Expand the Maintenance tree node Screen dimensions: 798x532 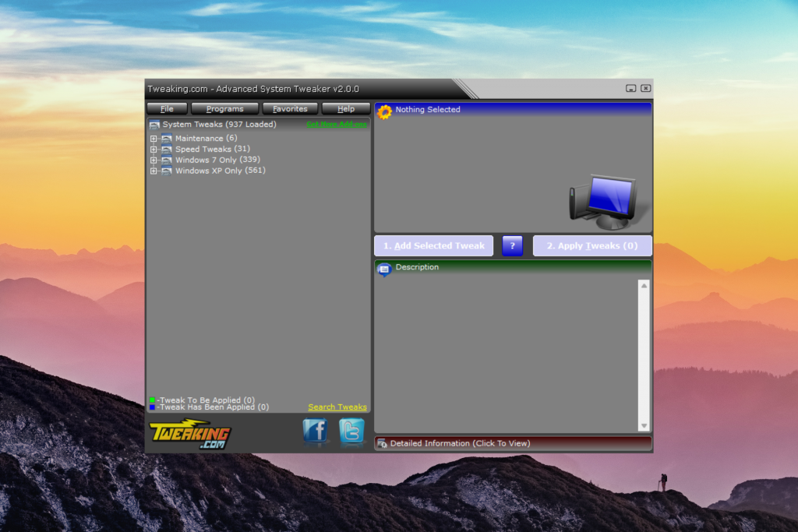[x=154, y=139]
